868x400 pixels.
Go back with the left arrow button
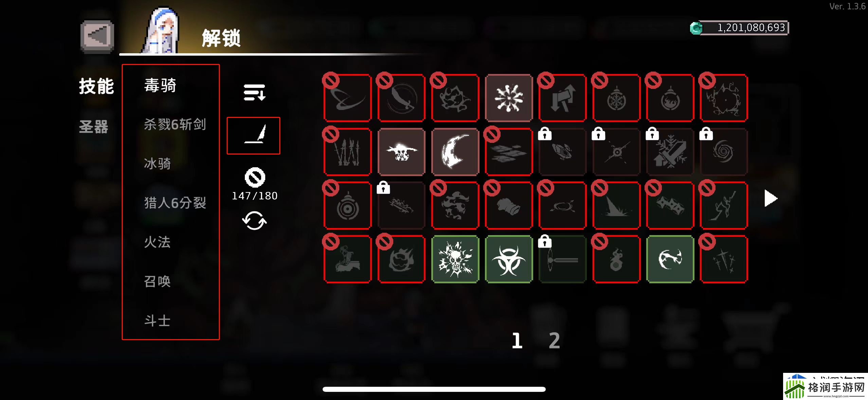tap(97, 36)
